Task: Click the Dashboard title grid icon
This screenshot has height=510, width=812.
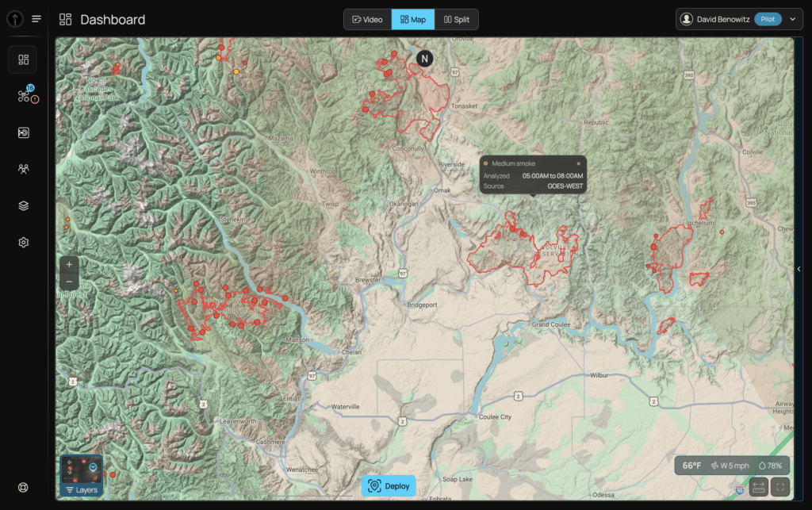Action: click(x=65, y=20)
